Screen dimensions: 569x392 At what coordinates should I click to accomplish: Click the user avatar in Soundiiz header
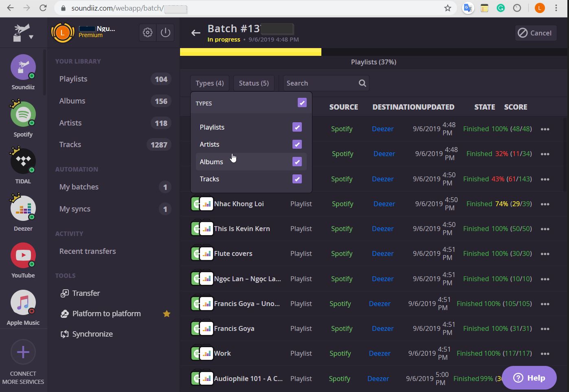tap(62, 32)
